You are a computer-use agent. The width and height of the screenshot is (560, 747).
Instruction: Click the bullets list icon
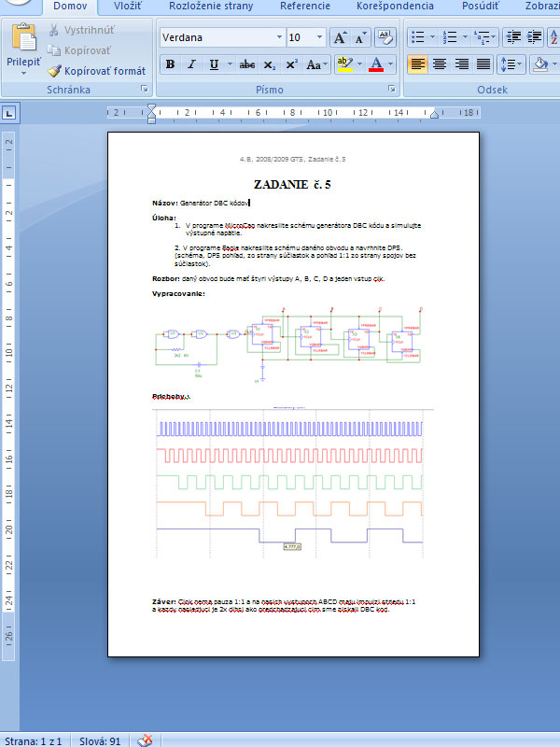point(417,37)
